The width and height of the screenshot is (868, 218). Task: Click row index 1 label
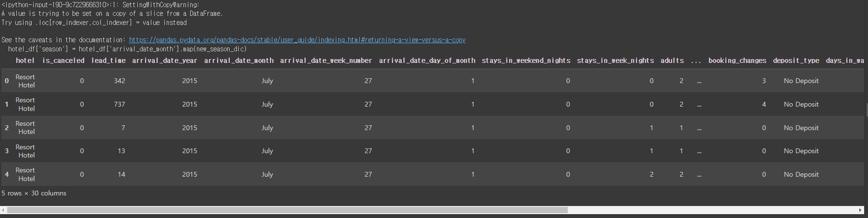[7, 104]
